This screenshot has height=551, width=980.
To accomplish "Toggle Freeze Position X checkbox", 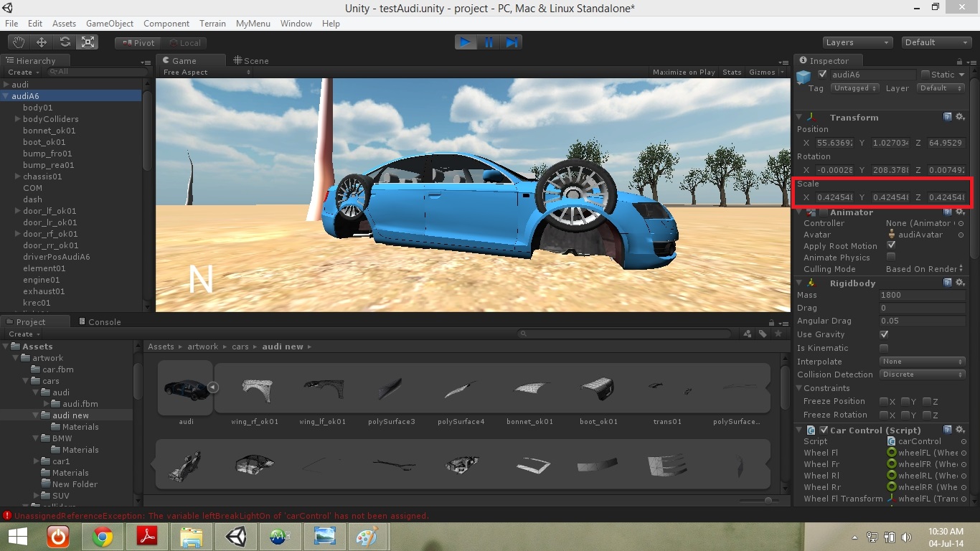I will coord(884,401).
